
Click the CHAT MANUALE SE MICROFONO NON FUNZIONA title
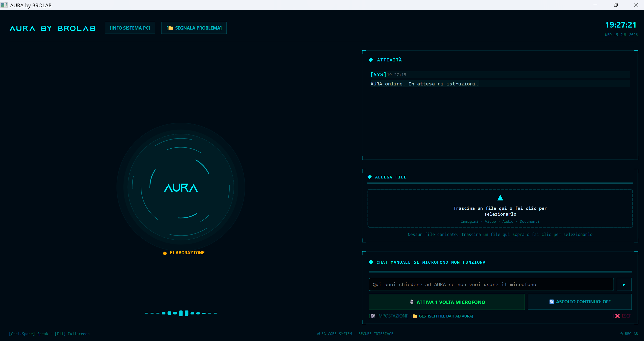[x=431, y=262]
